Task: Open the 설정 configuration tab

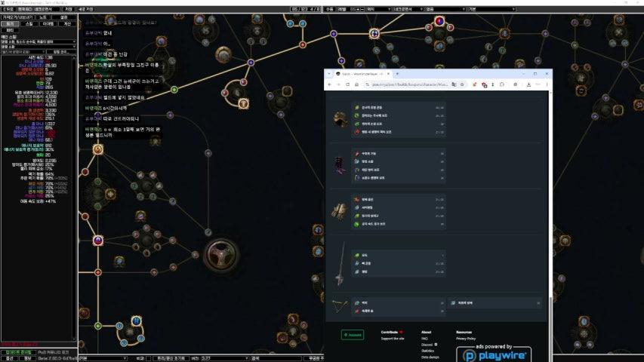Action: (63, 17)
